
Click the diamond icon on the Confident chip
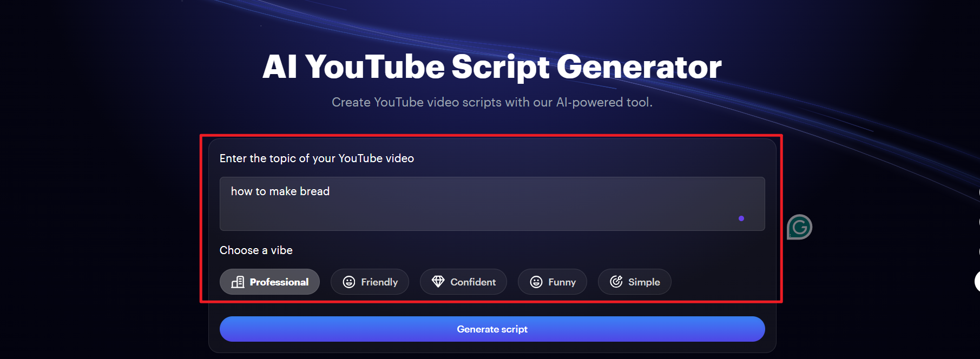click(438, 282)
